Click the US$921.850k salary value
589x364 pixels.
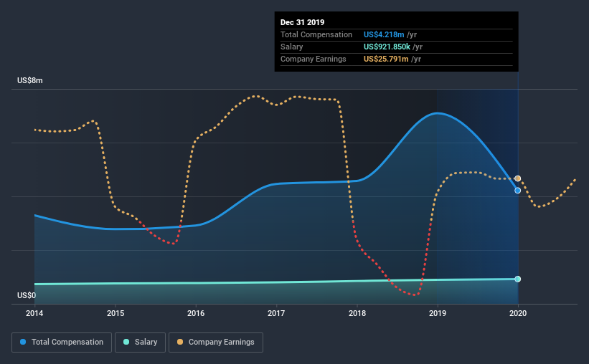pyautogui.click(x=387, y=47)
